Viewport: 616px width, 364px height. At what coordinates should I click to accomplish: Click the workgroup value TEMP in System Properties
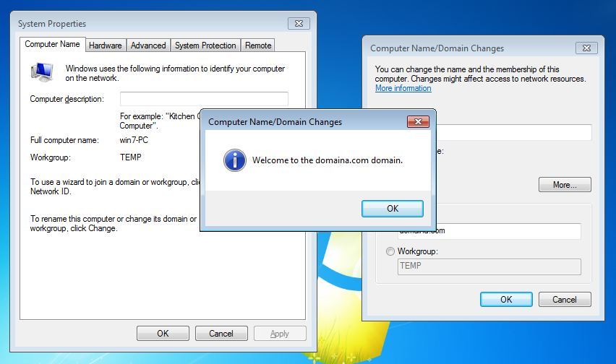tap(130, 157)
